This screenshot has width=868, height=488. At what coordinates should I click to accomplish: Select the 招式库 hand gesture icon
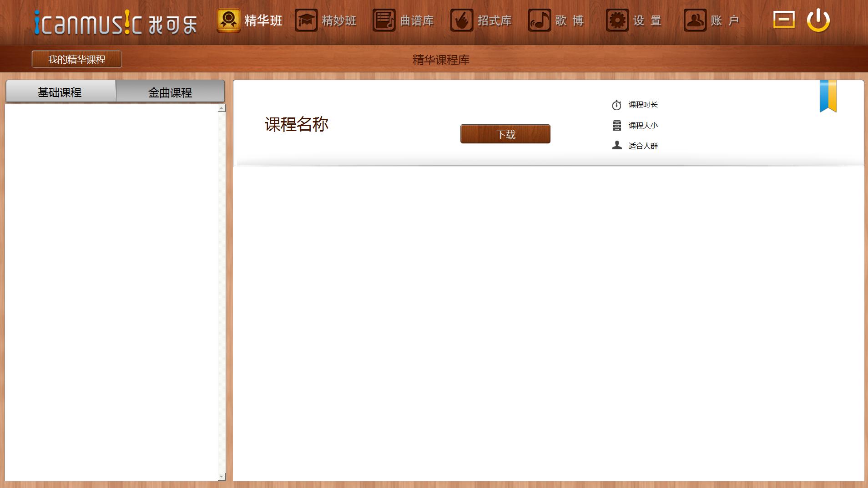[x=462, y=20]
